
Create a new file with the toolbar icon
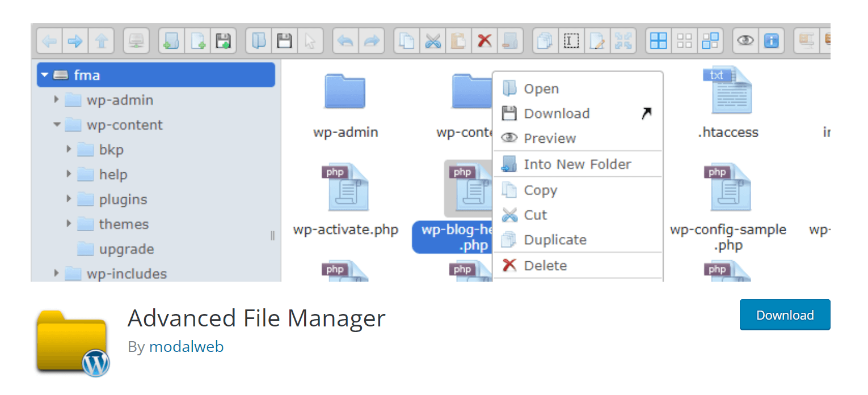coord(197,41)
